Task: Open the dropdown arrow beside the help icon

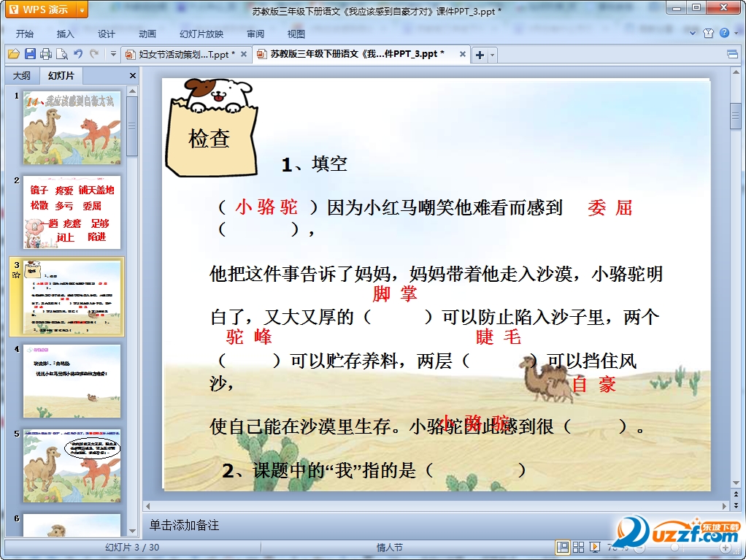Action: [736, 34]
